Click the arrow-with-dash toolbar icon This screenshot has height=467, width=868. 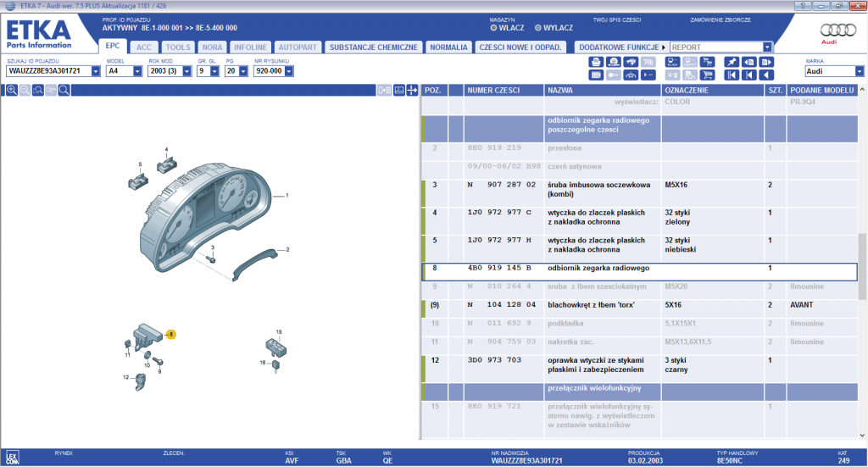(x=648, y=75)
